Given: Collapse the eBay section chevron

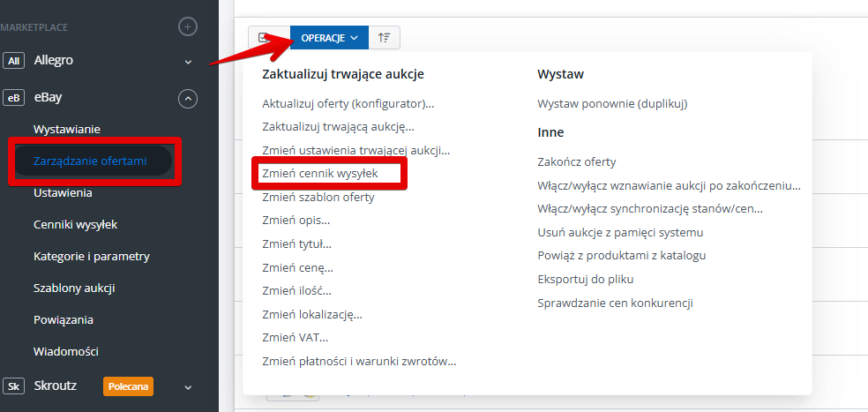Looking at the screenshot, I should 188,98.
